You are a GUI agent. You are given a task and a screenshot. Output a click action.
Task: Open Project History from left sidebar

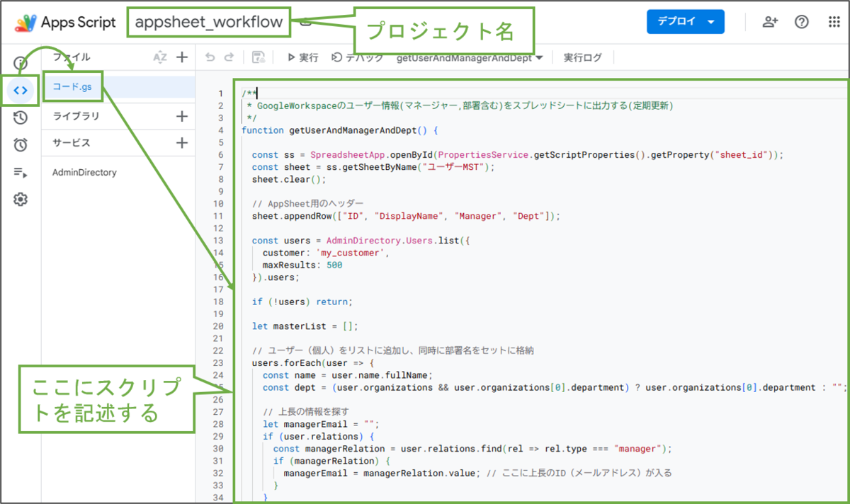(21, 118)
